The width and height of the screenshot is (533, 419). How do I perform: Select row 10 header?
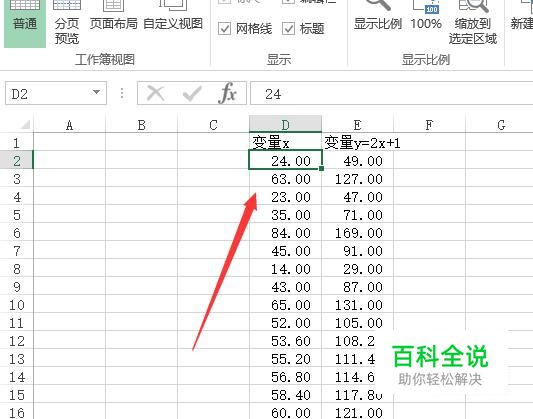16,304
